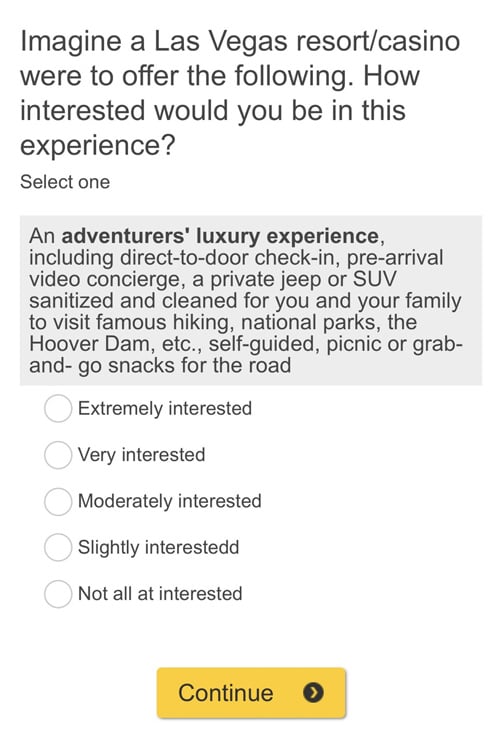
Task: Click the 'Not all at interested' label
Action: click(160, 594)
